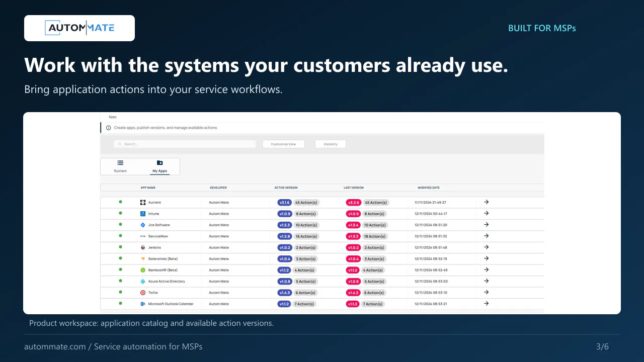Click the Customize View button
The image size is (644, 362).
(x=284, y=144)
